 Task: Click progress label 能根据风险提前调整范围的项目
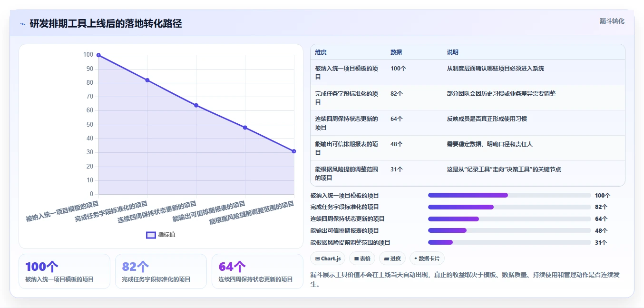coord(350,243)
